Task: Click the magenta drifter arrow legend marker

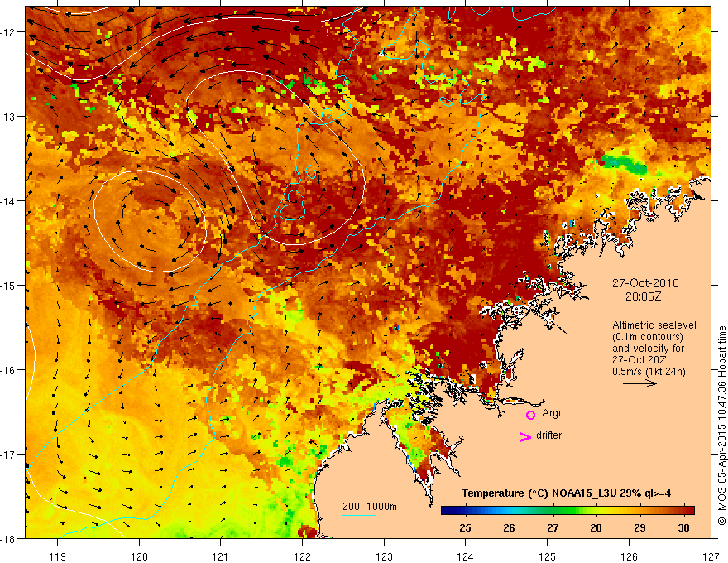Action: (524, 436)
